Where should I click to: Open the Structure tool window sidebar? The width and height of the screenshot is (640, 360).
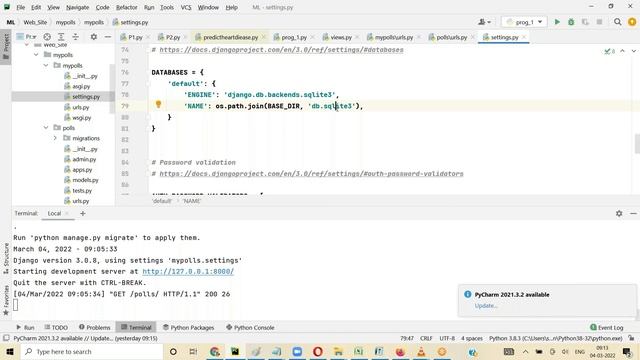click(x=6, y=258)
